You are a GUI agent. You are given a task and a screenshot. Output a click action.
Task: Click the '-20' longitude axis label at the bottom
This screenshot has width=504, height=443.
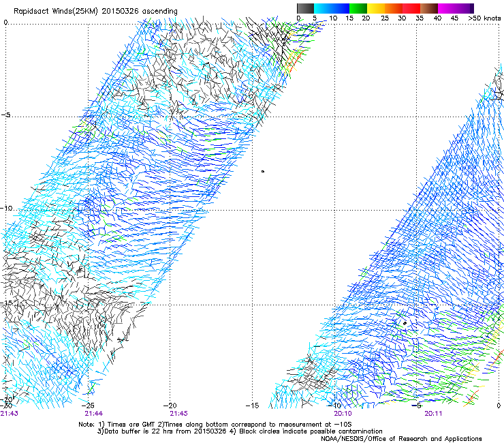tap(170, 406)
